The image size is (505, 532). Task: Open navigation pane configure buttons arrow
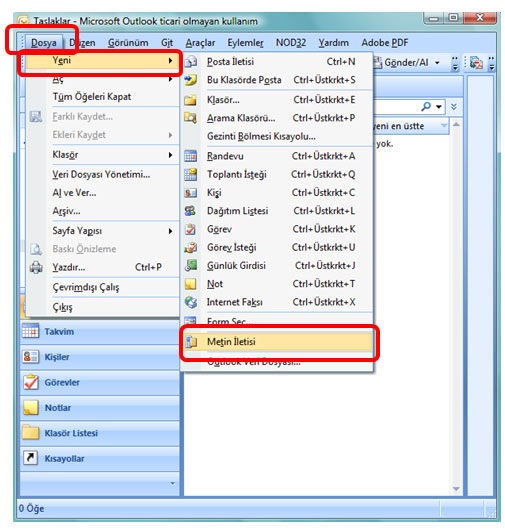tap(172, 483)
